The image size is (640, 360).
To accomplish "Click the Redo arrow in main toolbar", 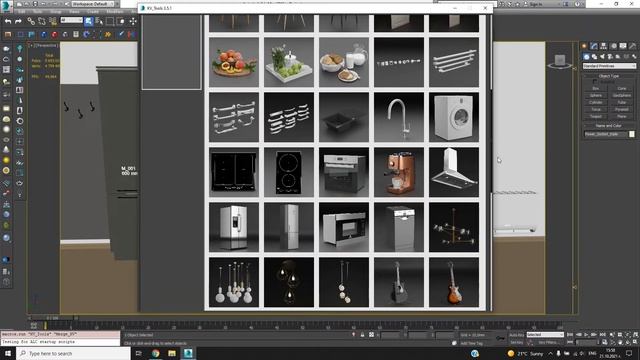I will tap(18, 21).
